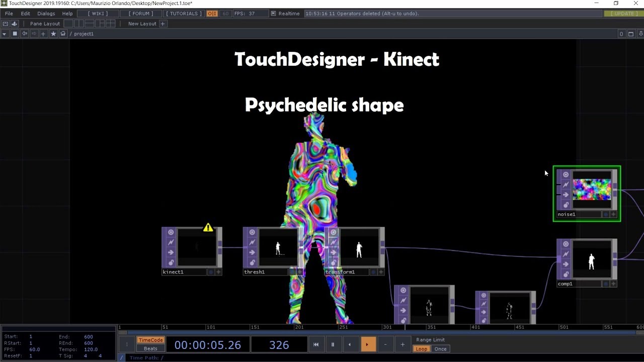Enable Loop range limit
The width and height of the screenshot is (644, 362).
tap(422, 349)
